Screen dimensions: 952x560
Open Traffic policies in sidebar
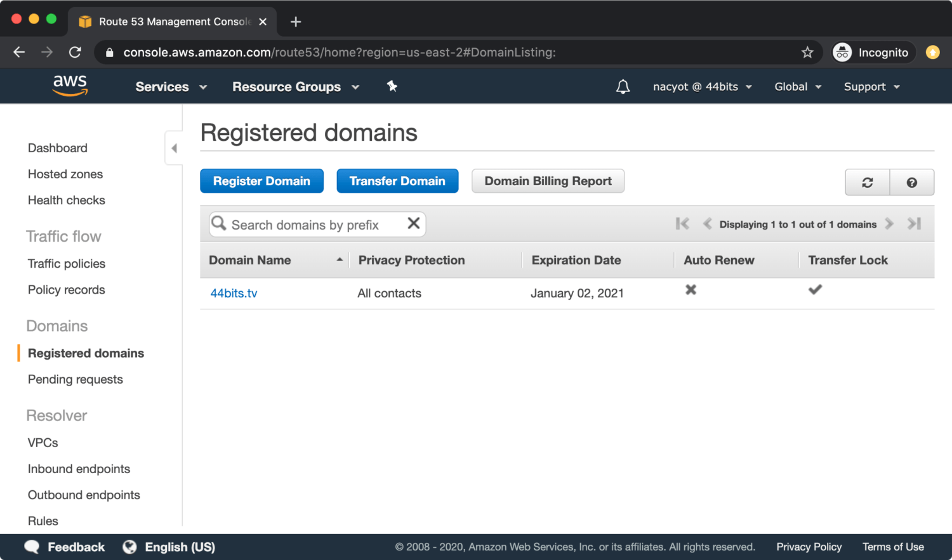pyautogui.click(x=67, y=263)
